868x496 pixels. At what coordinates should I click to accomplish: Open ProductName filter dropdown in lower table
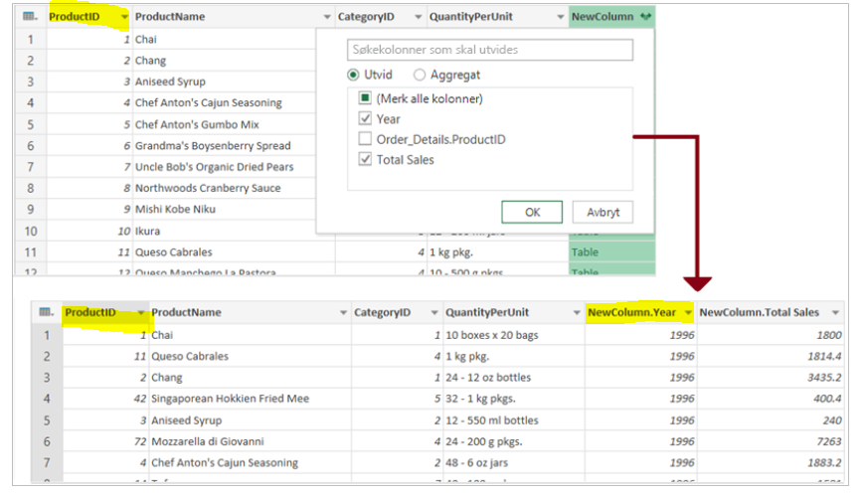point(343,313)
